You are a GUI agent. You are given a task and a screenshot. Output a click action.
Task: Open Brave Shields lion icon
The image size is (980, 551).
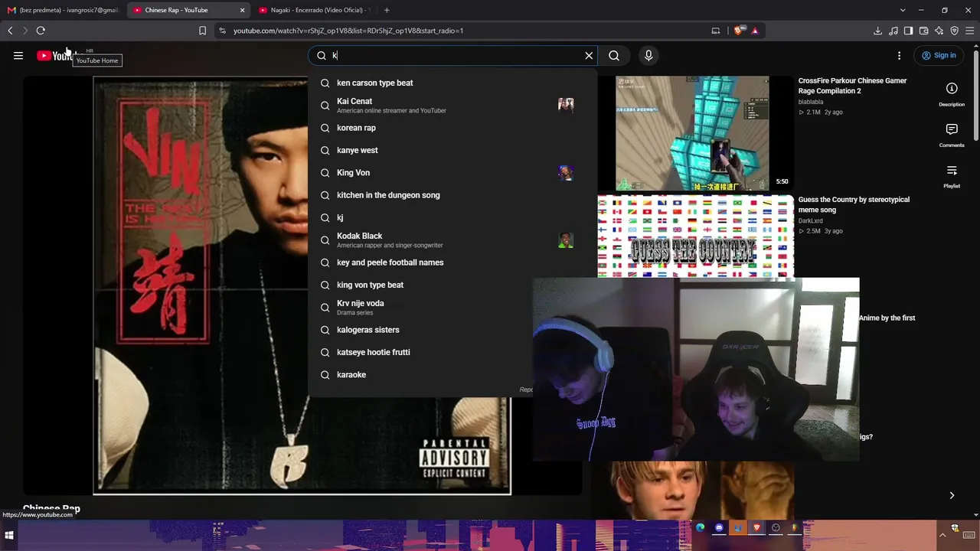[738, 31]
